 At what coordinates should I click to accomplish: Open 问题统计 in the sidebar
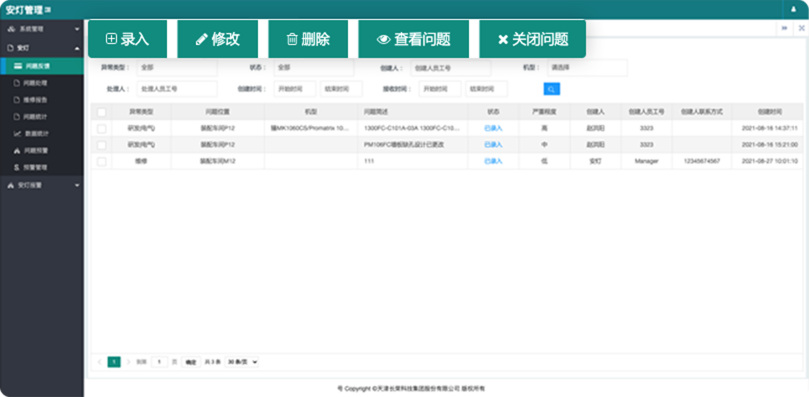[x=42, y=117]
